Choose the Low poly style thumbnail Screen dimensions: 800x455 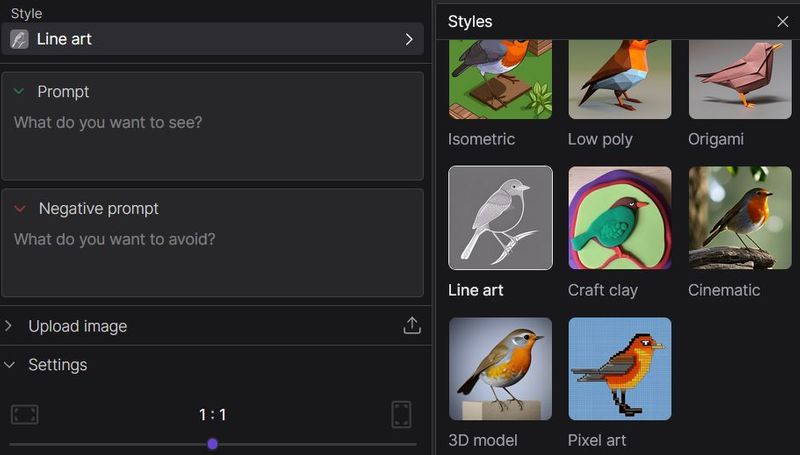(x=620, y=80)
